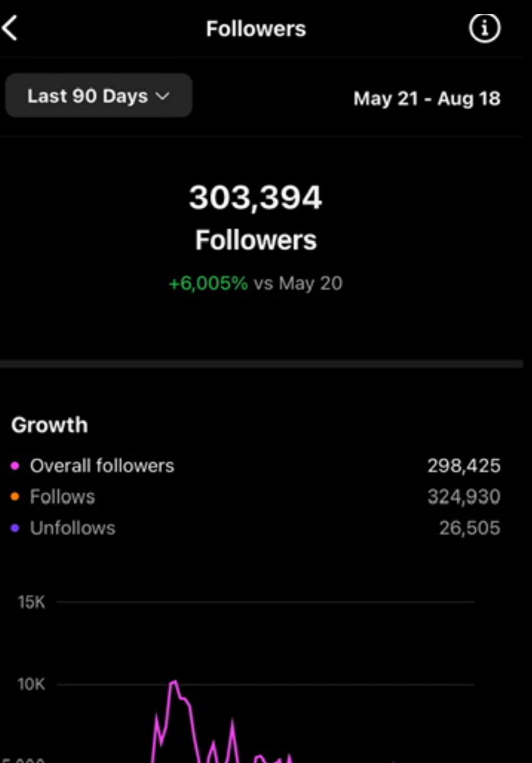Toggle the orange Follows legend dot

click(x=15, y=497)
